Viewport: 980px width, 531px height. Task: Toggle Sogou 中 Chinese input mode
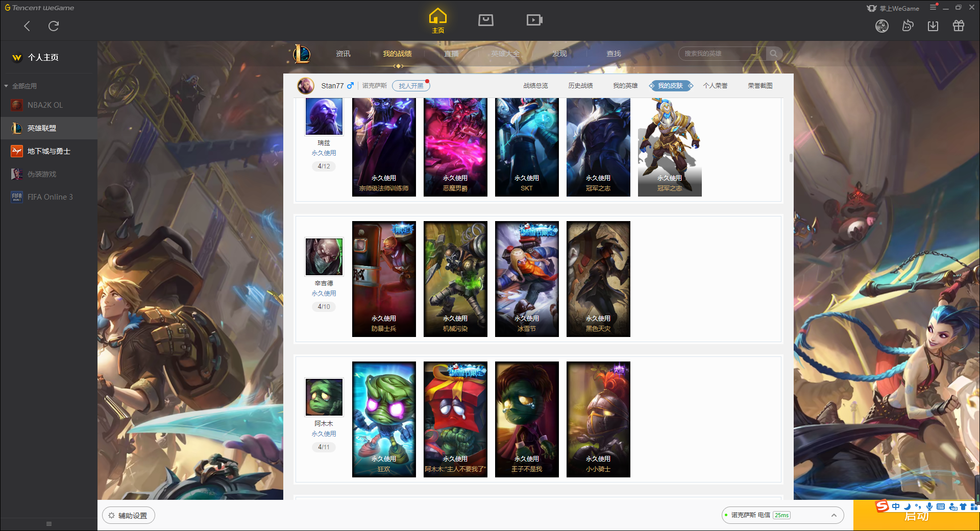tap(896, 506)
